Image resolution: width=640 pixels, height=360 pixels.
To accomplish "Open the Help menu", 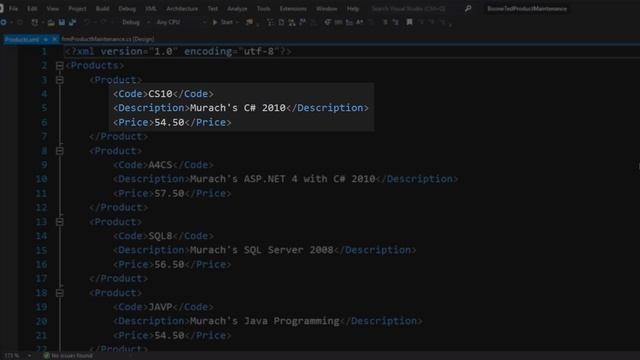I will (353, 9).
